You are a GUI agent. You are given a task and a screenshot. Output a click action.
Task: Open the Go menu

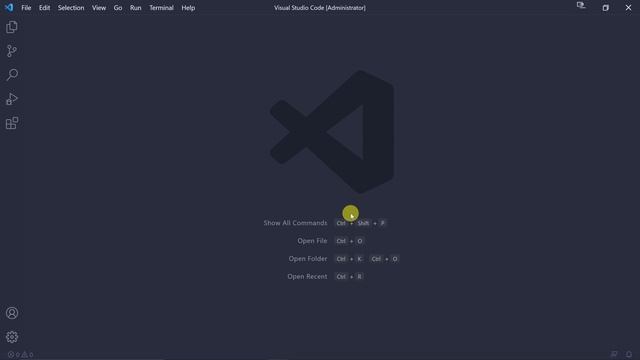pyautogui.click(x=118, y=8)
